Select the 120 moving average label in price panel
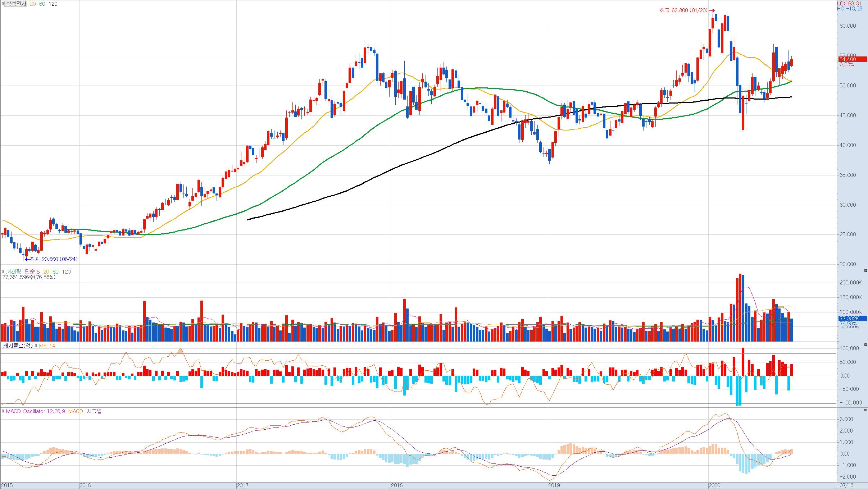Image resolution: width=868 pixels, height=489 pixels. (x=53, y=4)
